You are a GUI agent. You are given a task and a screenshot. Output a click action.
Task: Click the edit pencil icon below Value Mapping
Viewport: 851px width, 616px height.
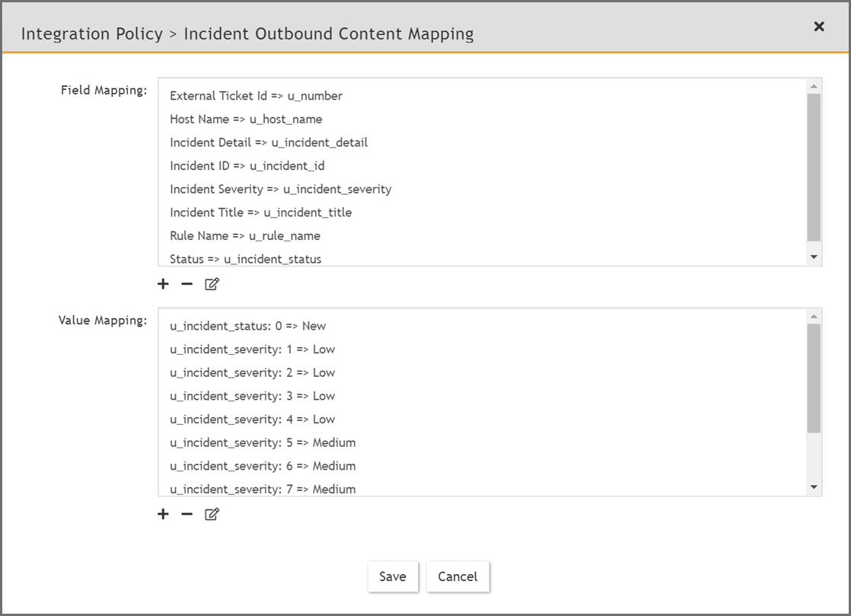(212, 514)
